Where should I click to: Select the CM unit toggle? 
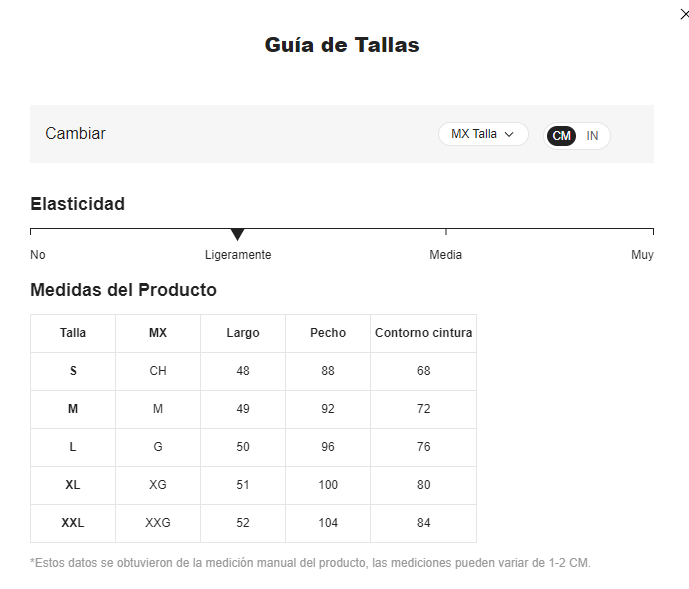[x=561, y=136]
